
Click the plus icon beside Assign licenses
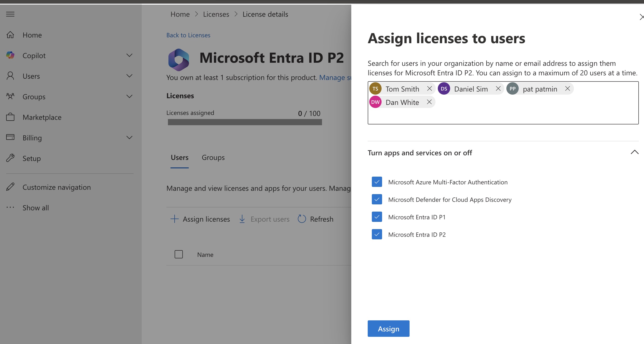pyautogui.click(x=174, y=219)
